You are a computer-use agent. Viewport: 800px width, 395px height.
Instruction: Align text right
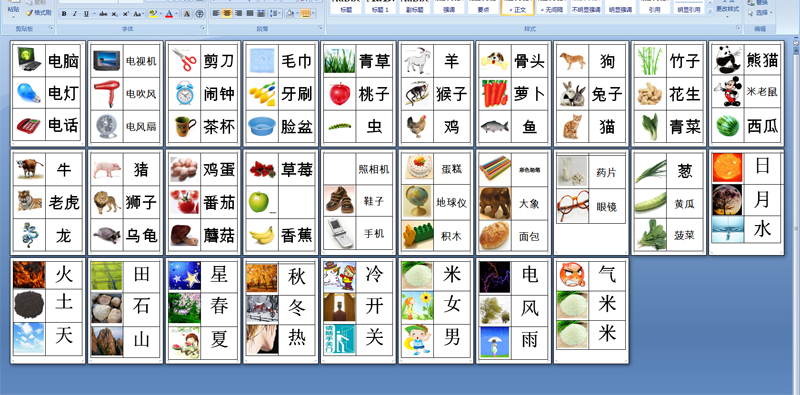point(238,13)
